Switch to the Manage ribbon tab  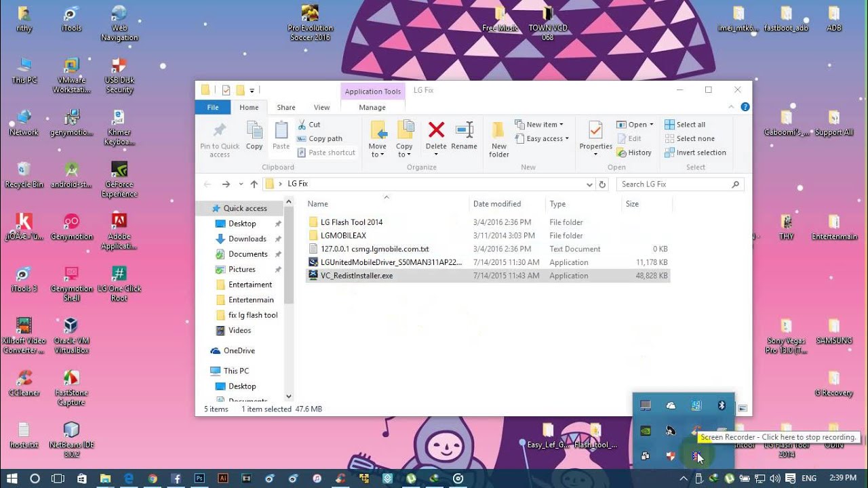[372, 107]
